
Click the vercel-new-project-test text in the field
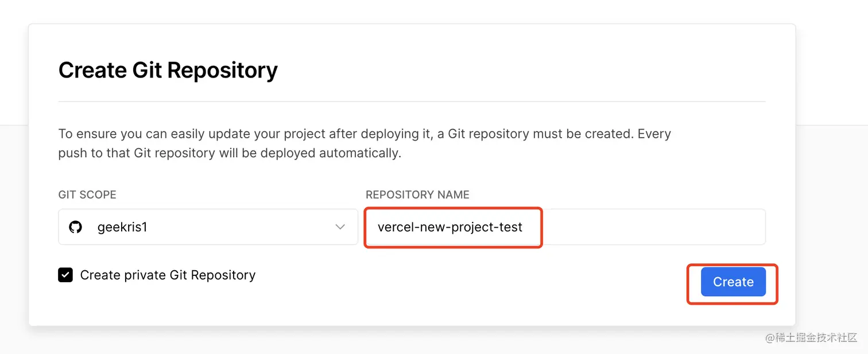point(450,227)
